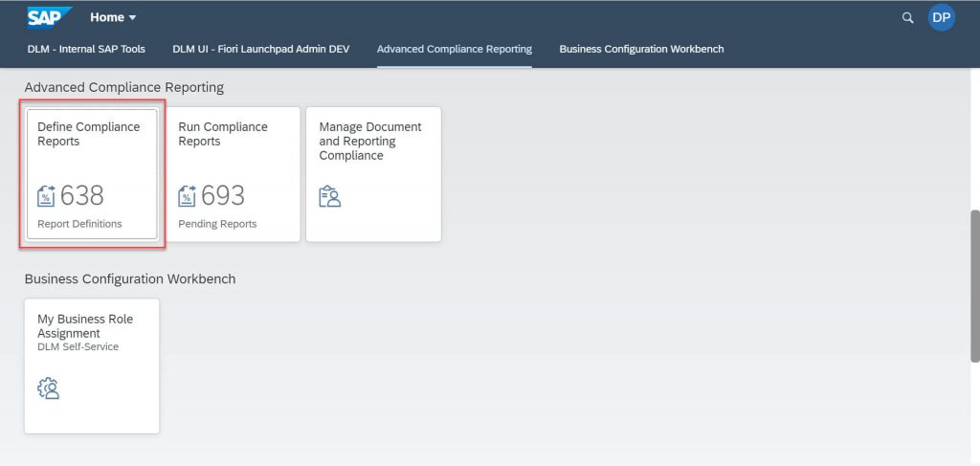The width and height of the screenshot is (980, 466).
Task: Click the My Business Role Assignment gear icon
Action: (x=48, y=388)
